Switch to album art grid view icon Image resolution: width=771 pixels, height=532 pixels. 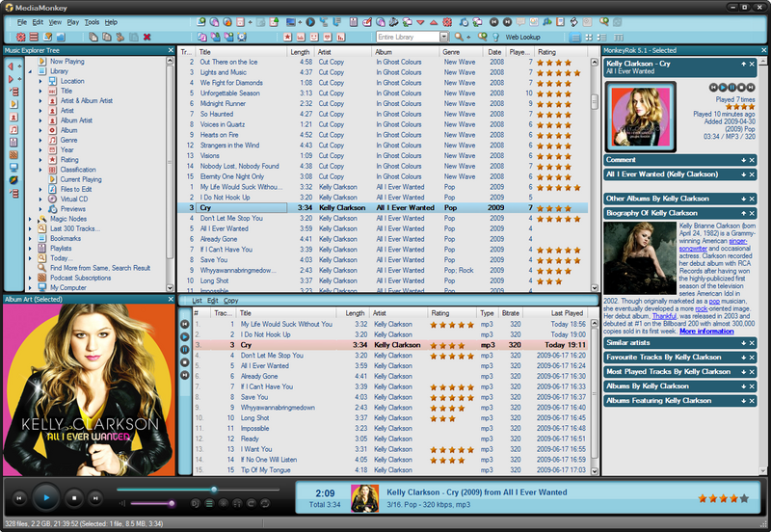coord(589,38)
